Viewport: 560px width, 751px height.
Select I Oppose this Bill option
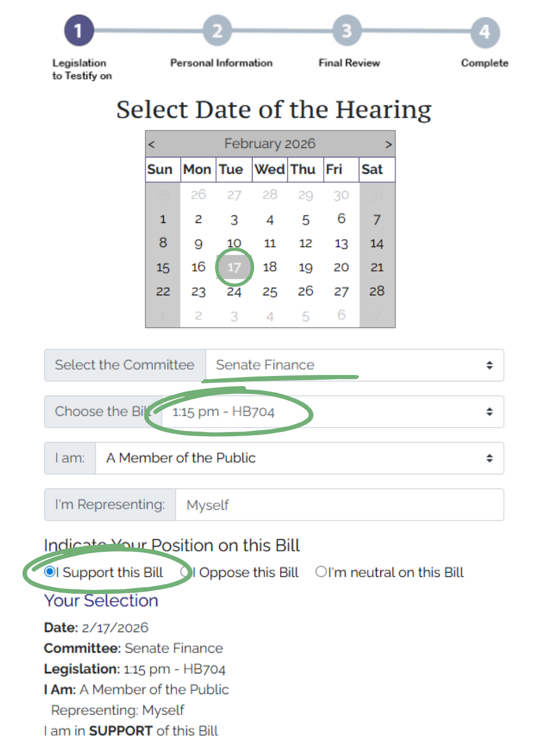[x=185, y=572]
